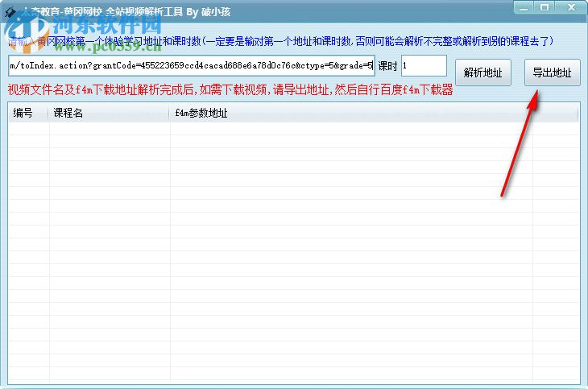Viewport: 588px width, 389px height.
Task: Click the 课时 label
Action: (387, 66)
